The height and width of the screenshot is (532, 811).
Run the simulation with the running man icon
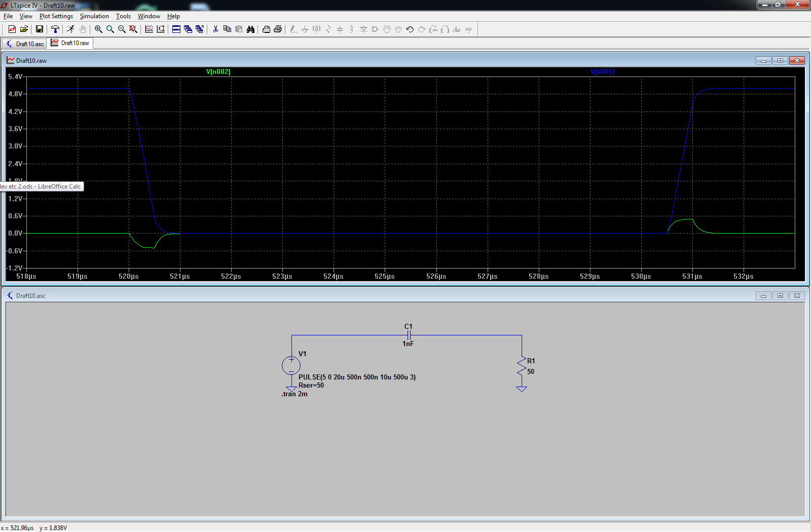point(70,29)
